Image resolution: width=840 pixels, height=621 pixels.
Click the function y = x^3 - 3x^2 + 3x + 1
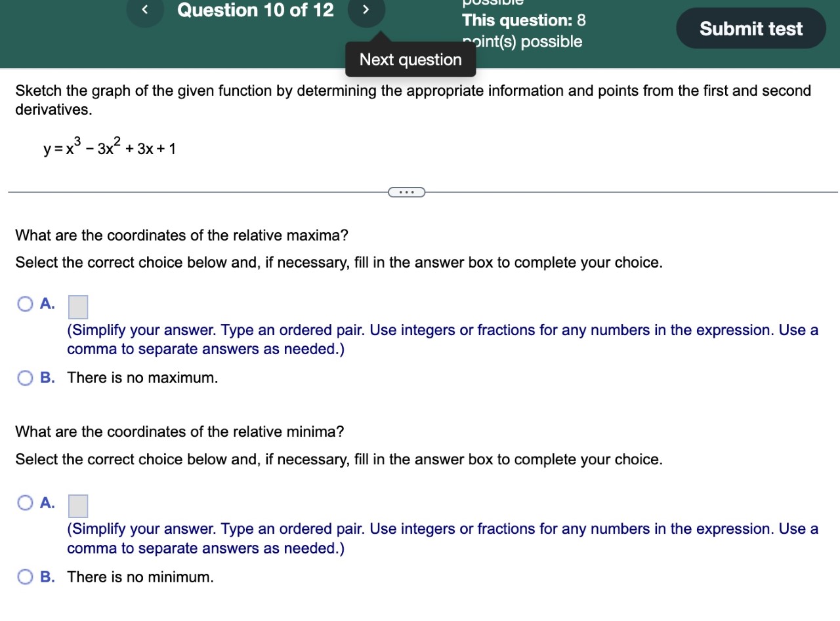coord(110,147)
